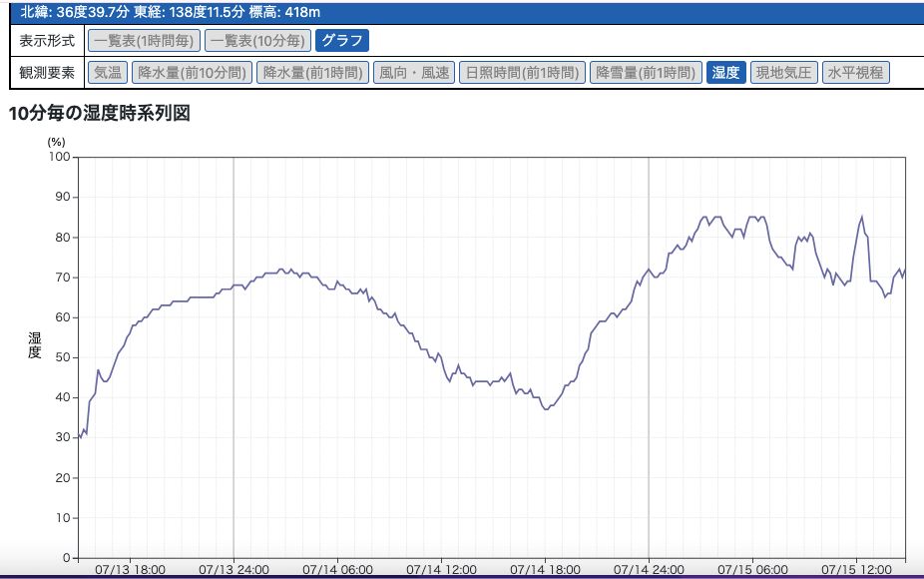Viewport: 924px width, 579px height.
Task: Click the vertical 湿度 axis title
Action: point(35,345)
